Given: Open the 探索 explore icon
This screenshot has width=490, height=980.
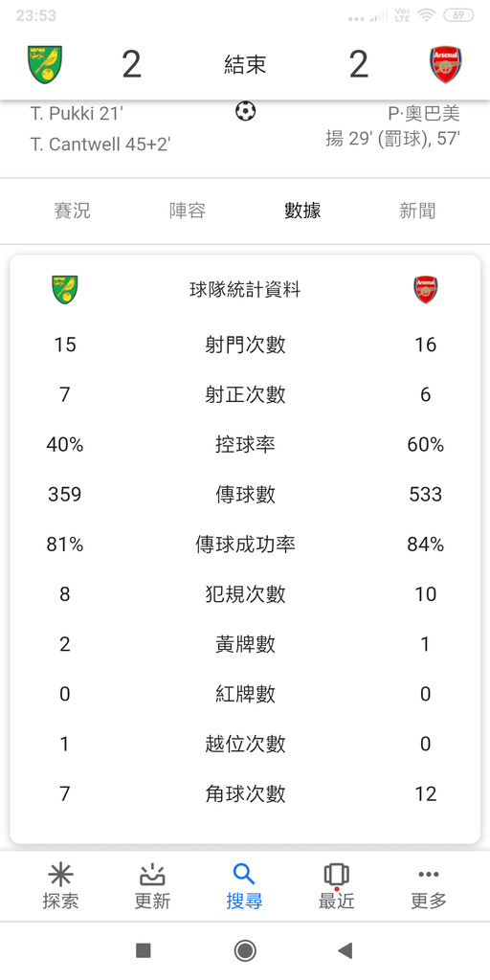Looking at the screenshot, I should [60, 875].
